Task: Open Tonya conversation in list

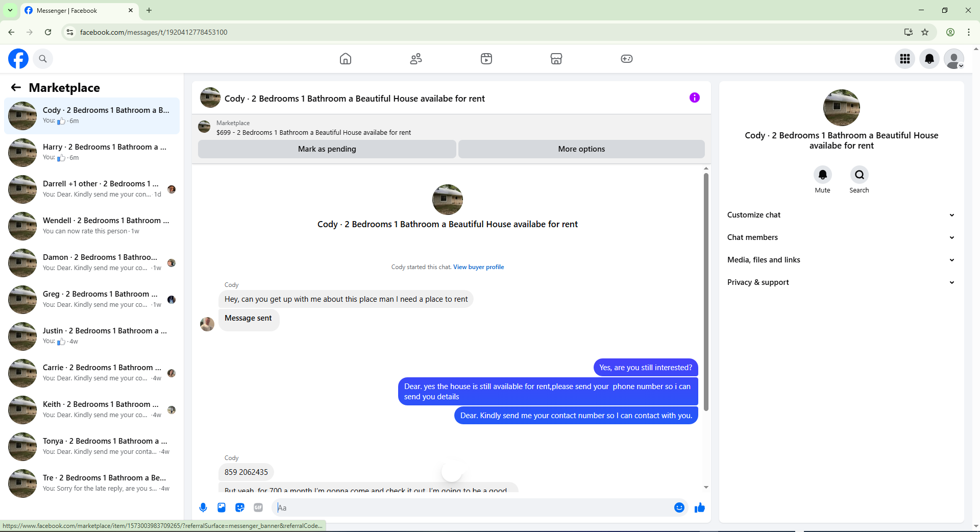Action: click(92, 447)
